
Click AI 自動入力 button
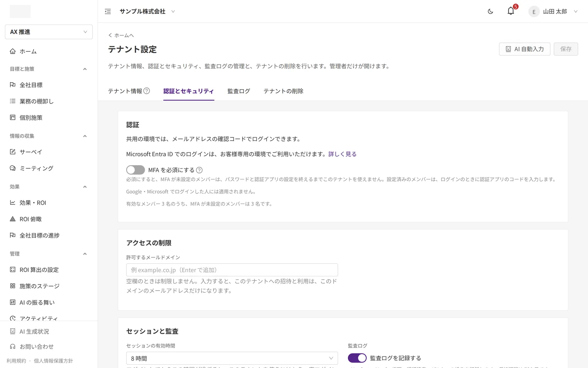[x=525, y=49]
